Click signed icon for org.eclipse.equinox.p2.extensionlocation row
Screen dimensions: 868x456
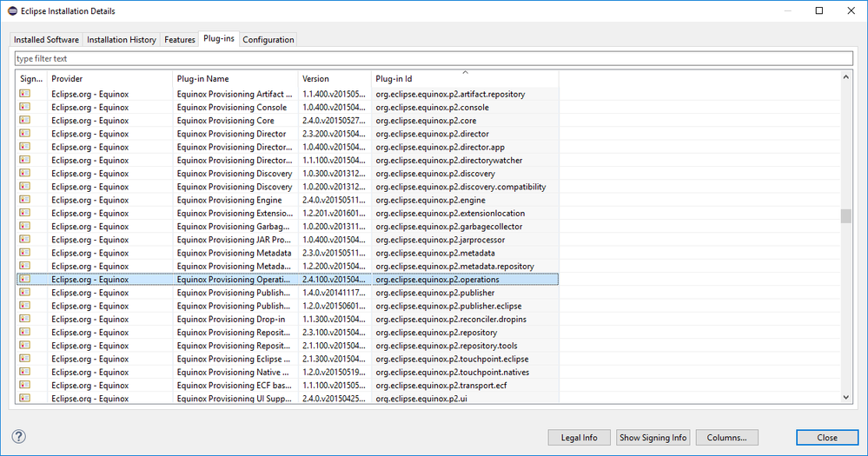(24, 213)
